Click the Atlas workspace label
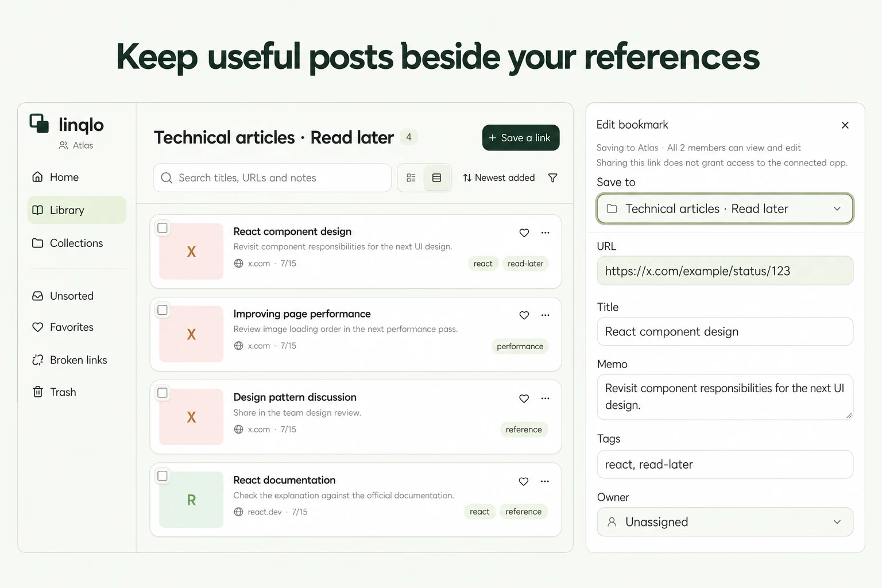Image resolution: width=882 pixels, height=588 pixels. (76, 145)
